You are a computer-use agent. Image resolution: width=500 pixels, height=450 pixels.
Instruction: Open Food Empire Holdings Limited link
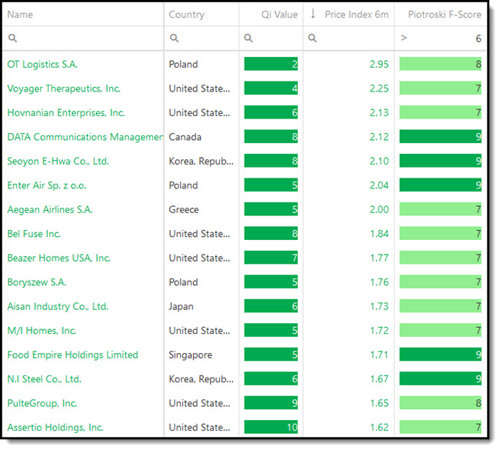coord(73,355)
